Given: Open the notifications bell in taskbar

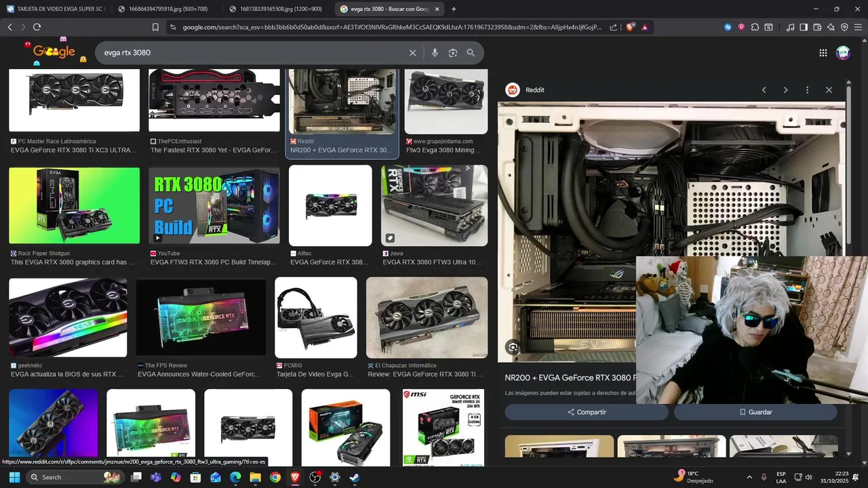Looking at the screenshot, I should pyautogui.click(x=855, y=477).
